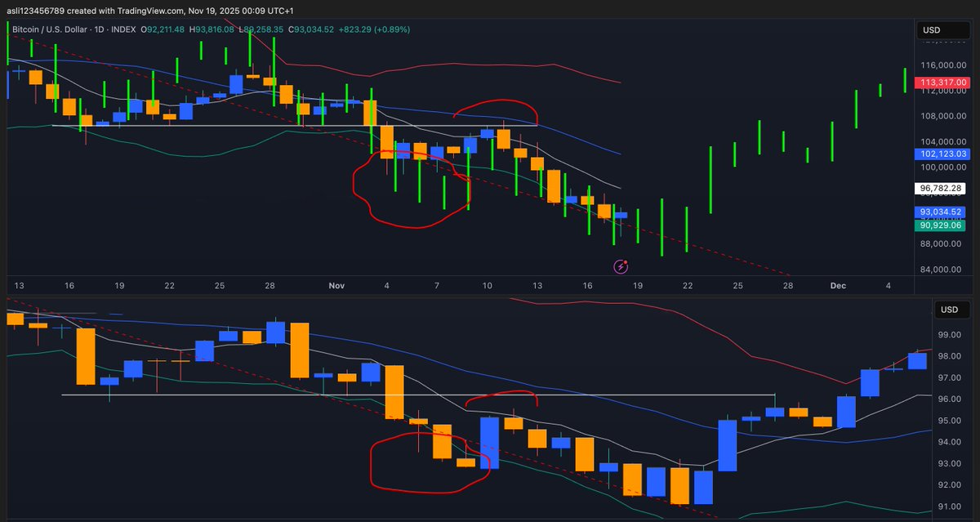Click the open value O92,211.48
The image size is (980, 522).
point(163,29)
